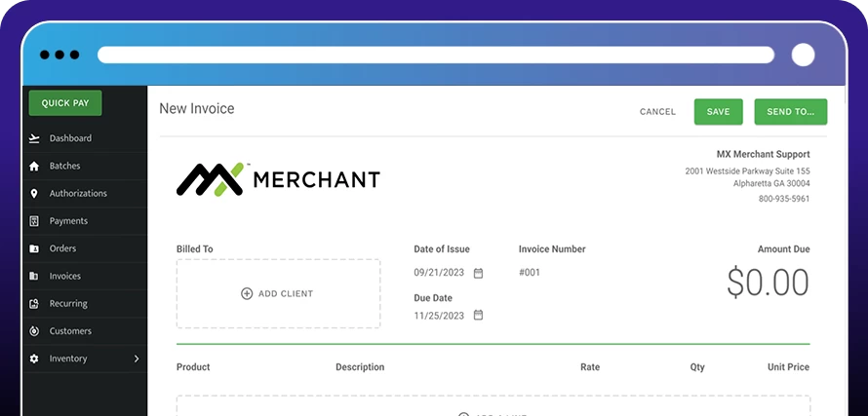Click the Rate column header
The width and height of the screenshot is (868, 416).
[589, 367]
